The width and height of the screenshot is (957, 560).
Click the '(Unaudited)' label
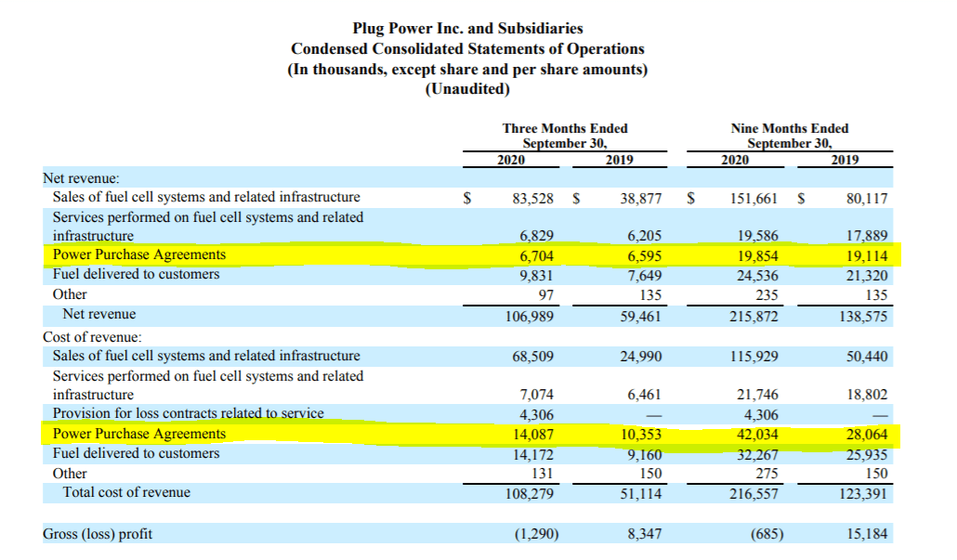[467, 89]
